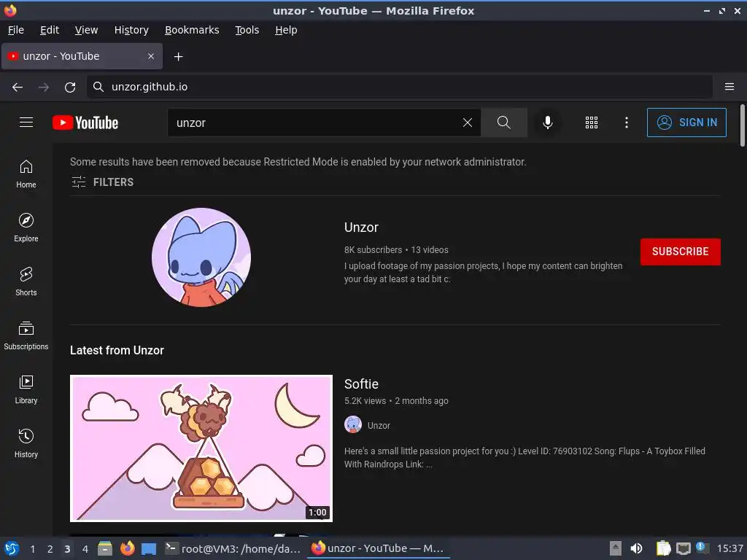Open the Unzor channel avatar picture
The image size is (747, 560).
(201, 257)
